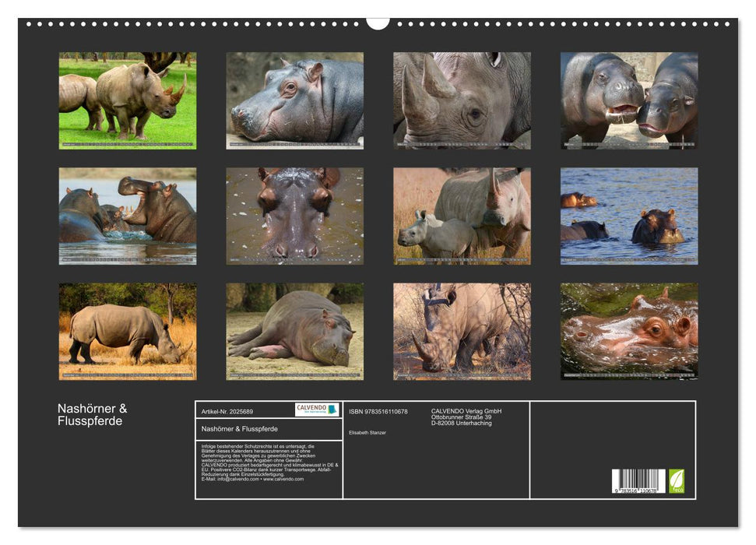Open the rhino grazing on dry grass photo
This screenshot has width=756, height=545.
pos(128,331)
